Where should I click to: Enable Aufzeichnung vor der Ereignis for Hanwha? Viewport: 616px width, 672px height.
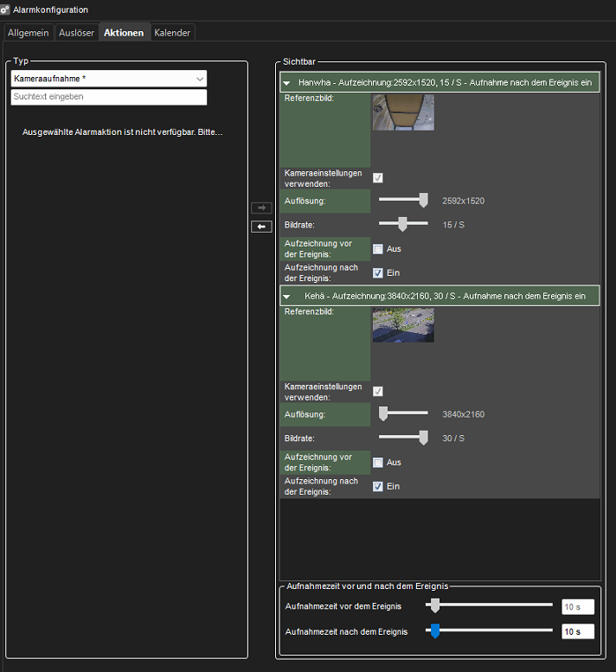point(378,249)
